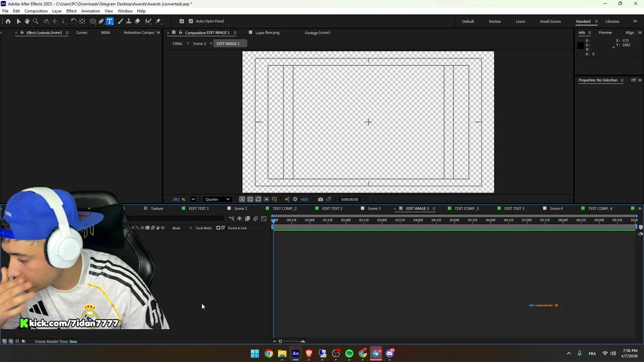Image resolution: width=644 pixels, height=362 pixels.
Task: Select the Rotation tool
Action: pos(73,21)
